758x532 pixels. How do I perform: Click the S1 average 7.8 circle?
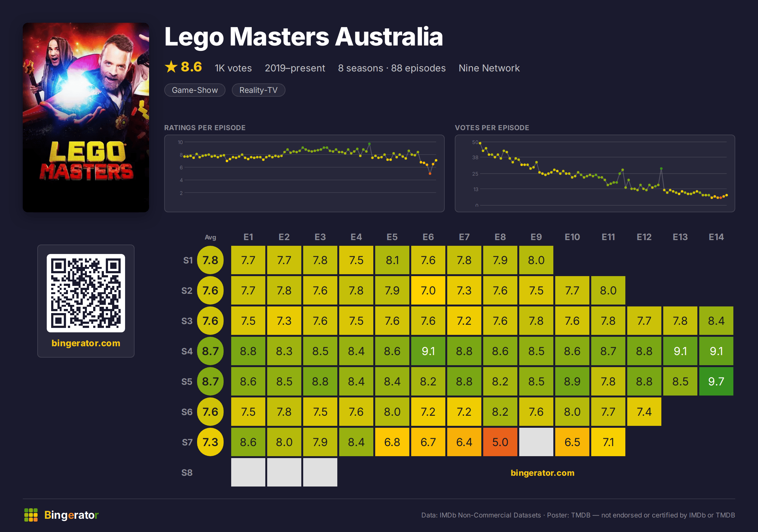coord(210,260)
